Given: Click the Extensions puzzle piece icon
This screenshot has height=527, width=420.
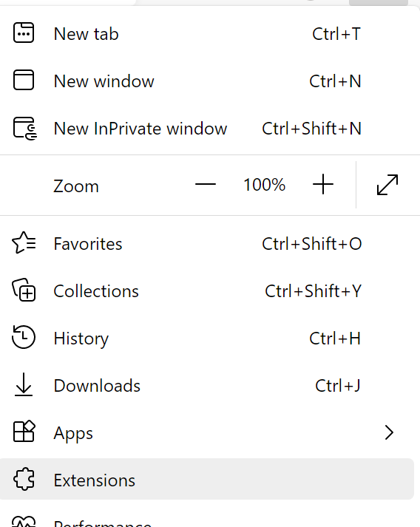Looking at the screenshot, I should [24, 479].
